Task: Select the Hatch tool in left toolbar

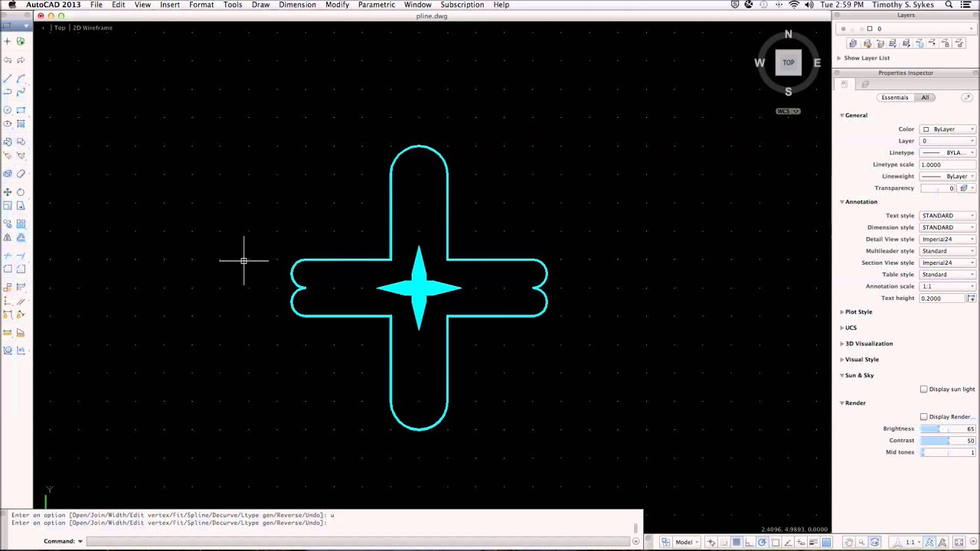Action: [21, 123]
